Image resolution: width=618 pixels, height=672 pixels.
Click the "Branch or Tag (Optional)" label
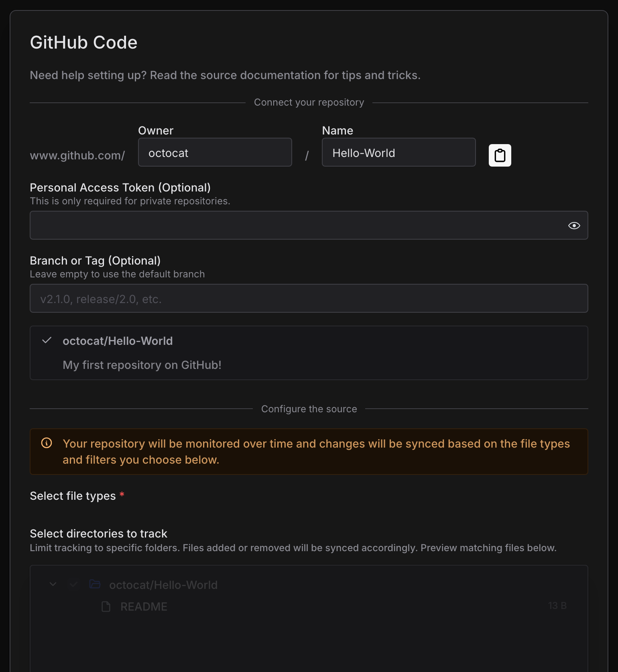95,261
